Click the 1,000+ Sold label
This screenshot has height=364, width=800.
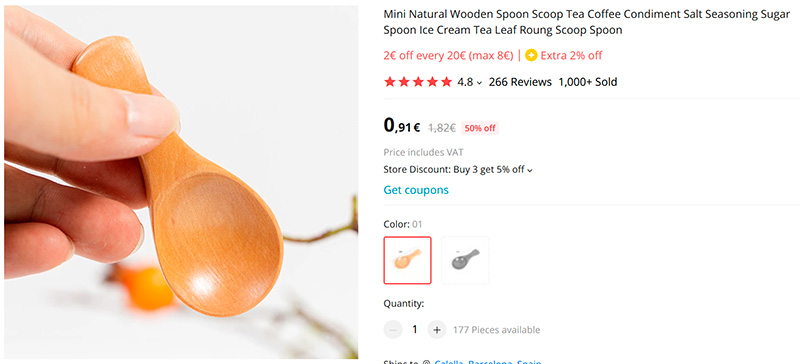[x=588, y=82]
